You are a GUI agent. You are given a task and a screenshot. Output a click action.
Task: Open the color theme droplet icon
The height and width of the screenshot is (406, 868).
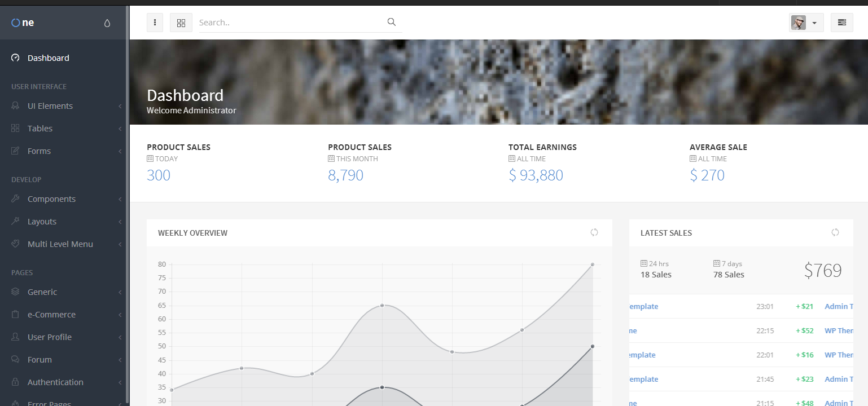coord(107,23)
